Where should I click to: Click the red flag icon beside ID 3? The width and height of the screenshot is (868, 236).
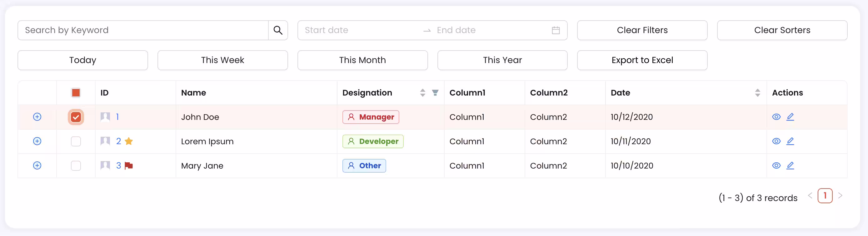(129, 165)
